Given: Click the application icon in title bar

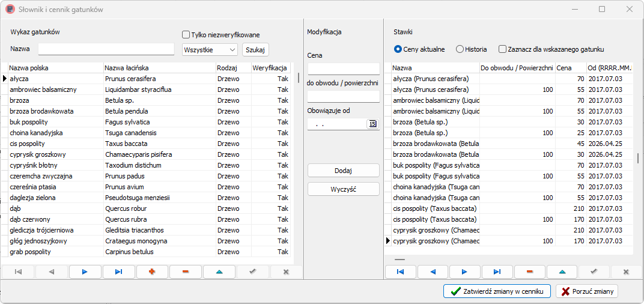Looking at the screenshot, I should coord(10,9).
